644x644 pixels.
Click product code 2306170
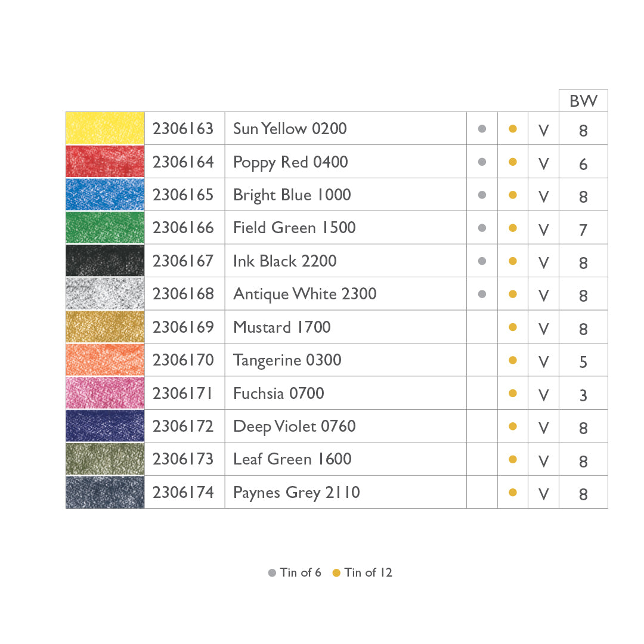[183, 360]
